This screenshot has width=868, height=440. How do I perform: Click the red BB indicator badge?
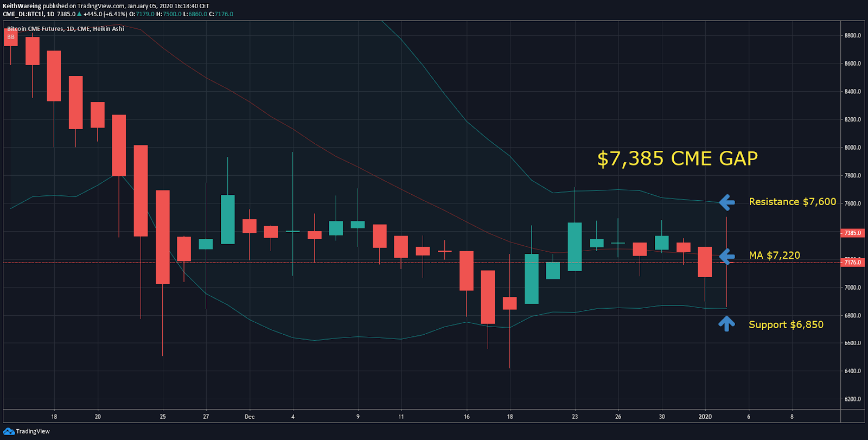(x=11, y=37)
